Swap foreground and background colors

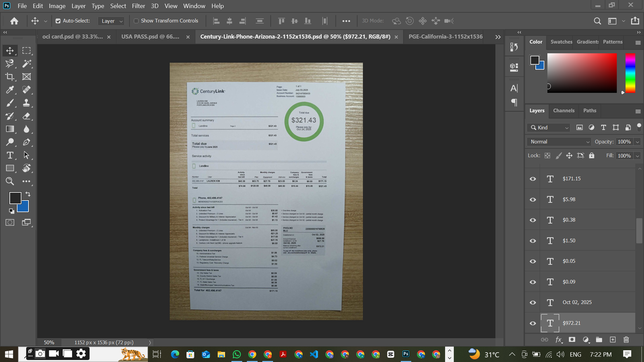(x=28, y=194)
